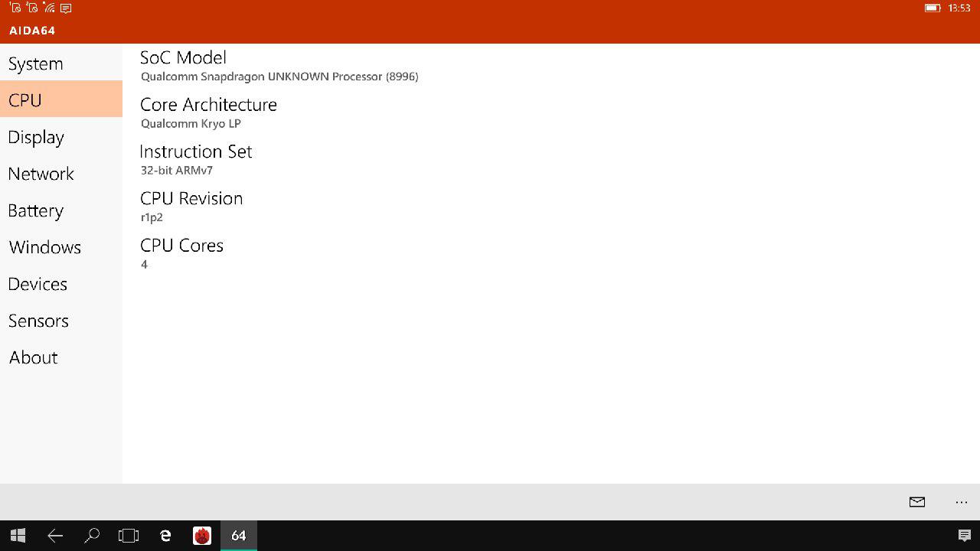Click the r1p2 revision value
The height and width of the screenshot is (551, 980).
tap(152, 218)
